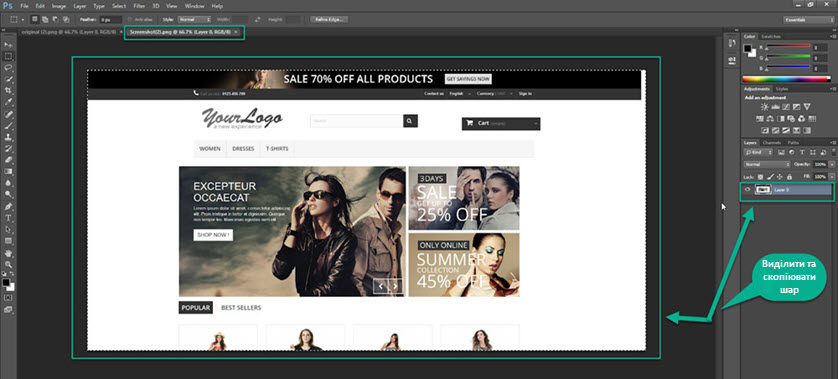Open the Filter menu
The image size is (838, 379).
click(x=139, y=6)
